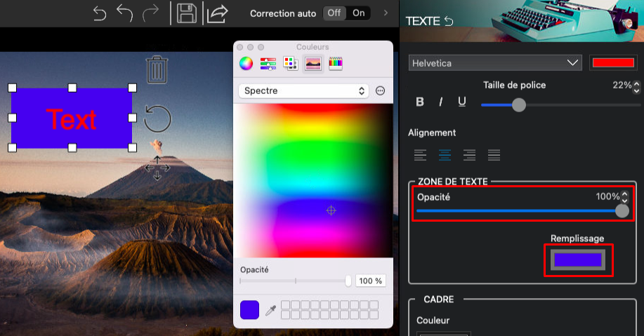Align text right

[x=469, y=154]
